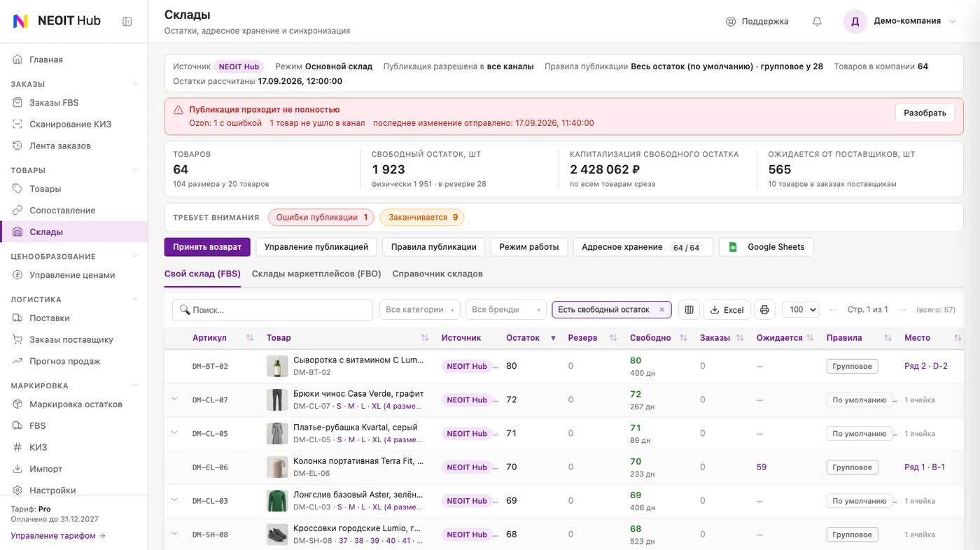Click the Ряд 2 · D-2 location link
Image resolution: width=980 pixels, height=550 pixels.
(x=926, y=366)
